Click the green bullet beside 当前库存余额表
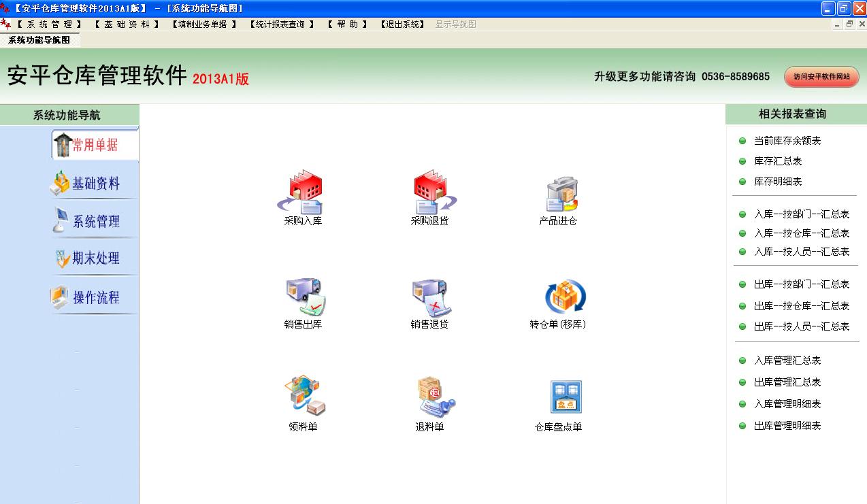The image size is (867, 504). point(742,141)
